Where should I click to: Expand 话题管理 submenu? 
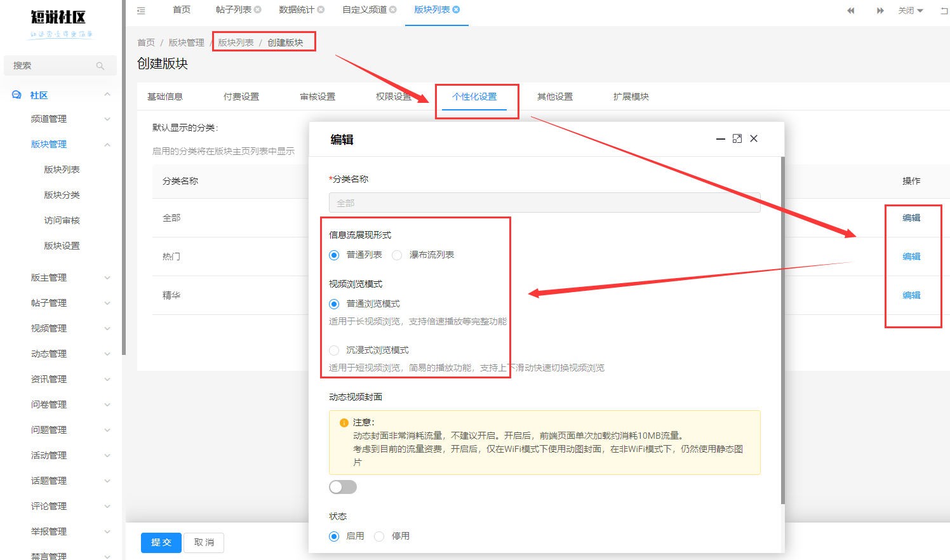point(107,481)
